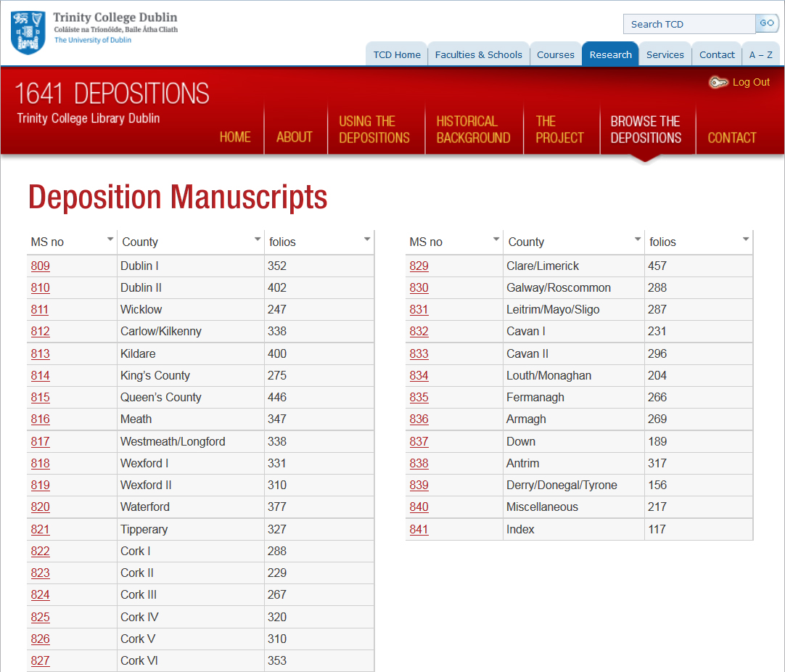Sort left table by folios arrow

click(367, 239)
